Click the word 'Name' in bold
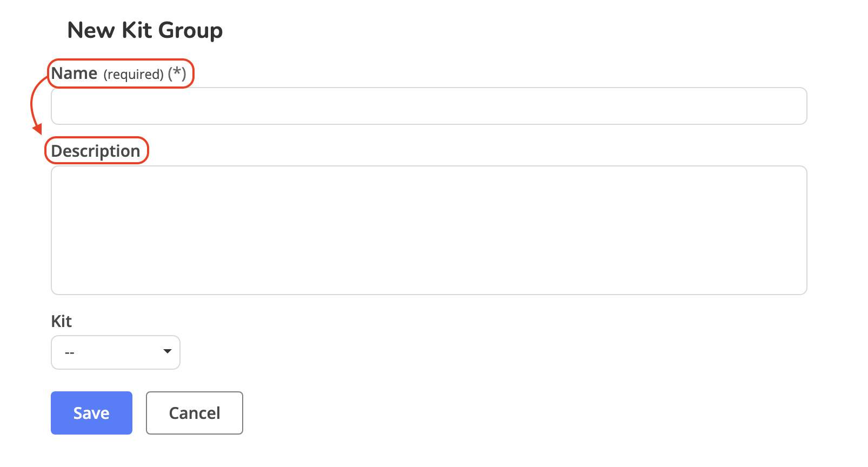 [75, 74]
